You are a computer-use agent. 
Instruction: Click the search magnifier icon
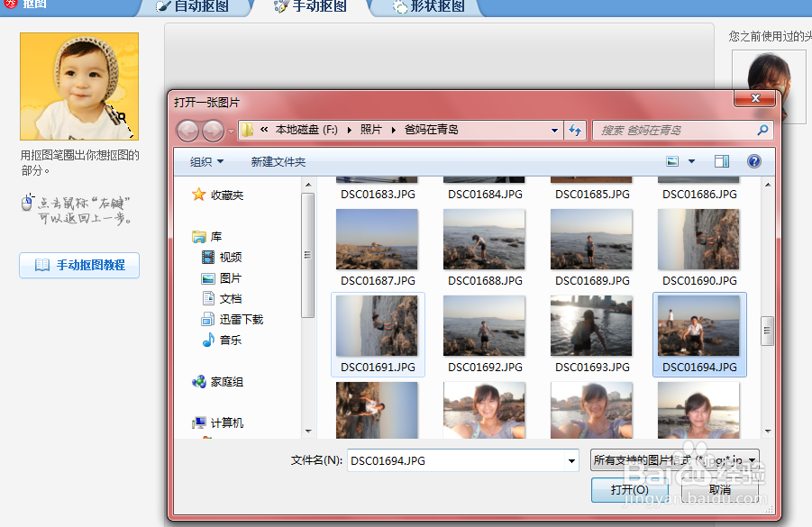pos(762,130)
